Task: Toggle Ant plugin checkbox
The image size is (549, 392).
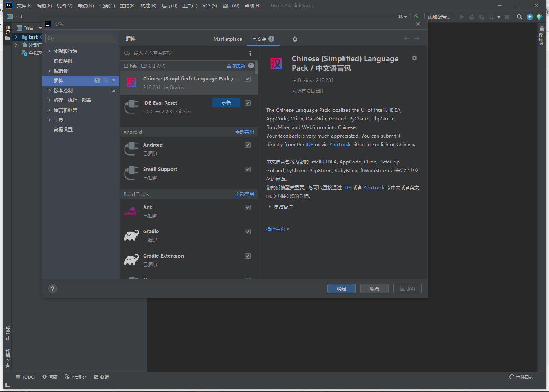Action: point(248,207)
